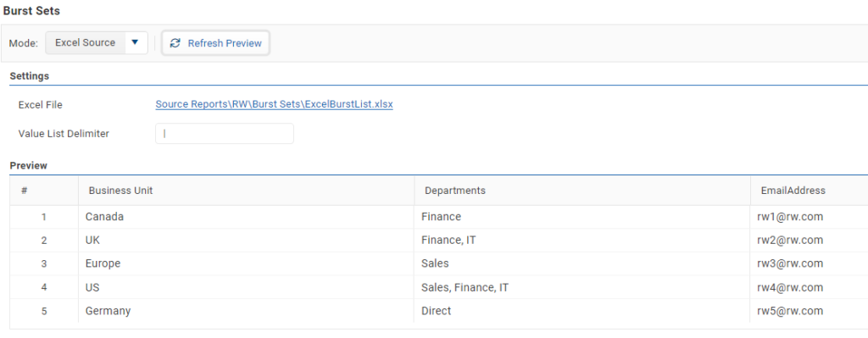Click the Direct department cell
The image size is (868, 338).
click(x=582, y=310)
